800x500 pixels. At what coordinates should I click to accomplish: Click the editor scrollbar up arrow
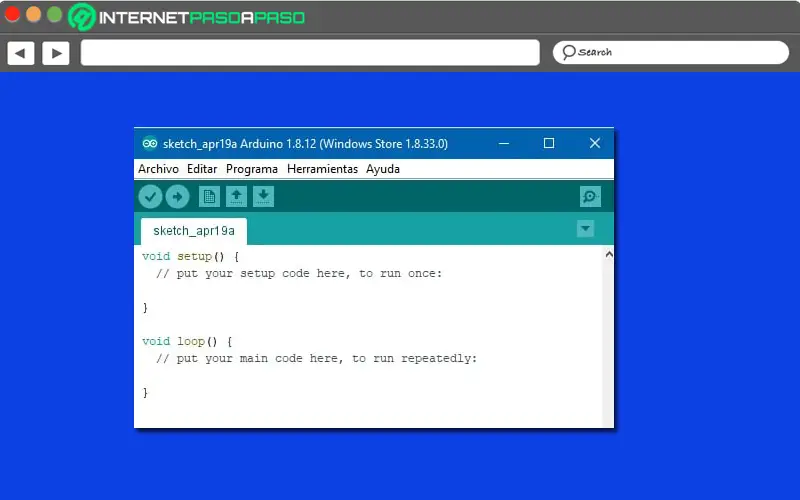tap(609, 254)
